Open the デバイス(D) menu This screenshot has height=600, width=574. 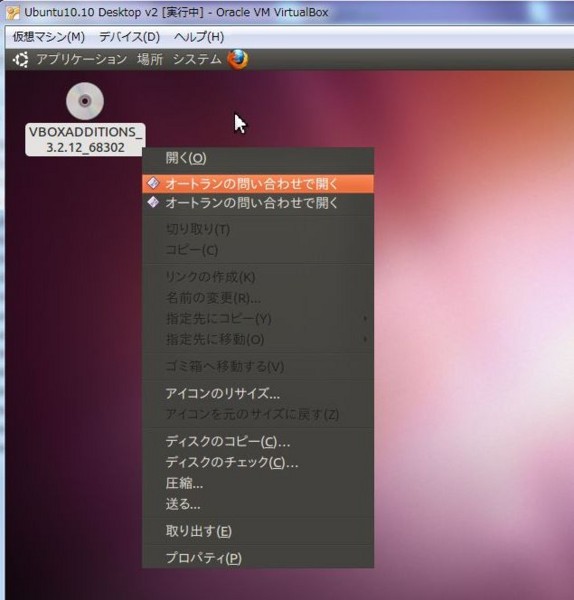tap(129, 37)
